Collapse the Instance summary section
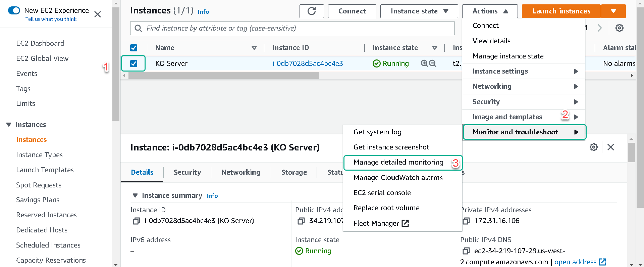644x267 pixels. (135, 195)
